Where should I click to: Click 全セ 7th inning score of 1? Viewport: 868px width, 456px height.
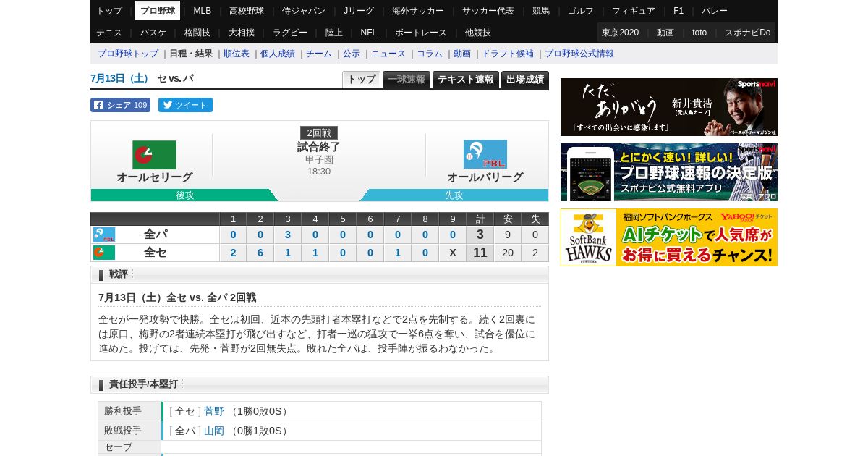398,253
